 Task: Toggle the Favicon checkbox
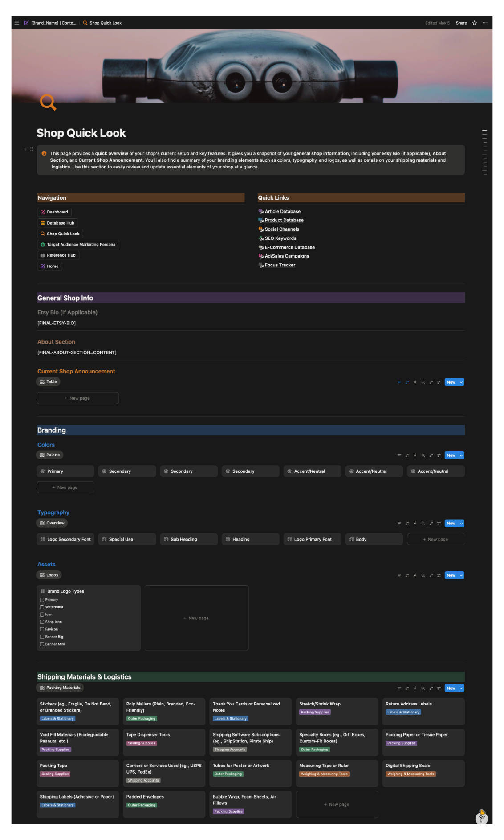coord(42,629)
